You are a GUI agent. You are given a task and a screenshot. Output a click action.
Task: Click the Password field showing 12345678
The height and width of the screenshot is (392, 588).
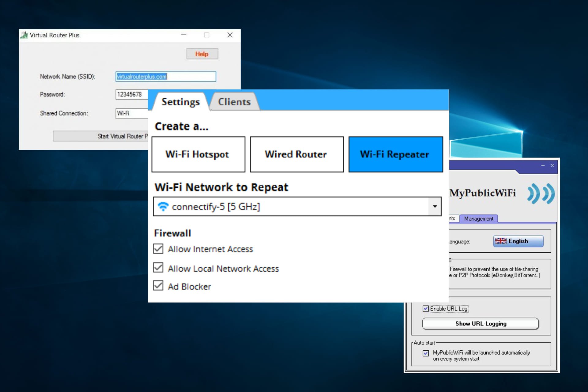[x=132, y=94]
